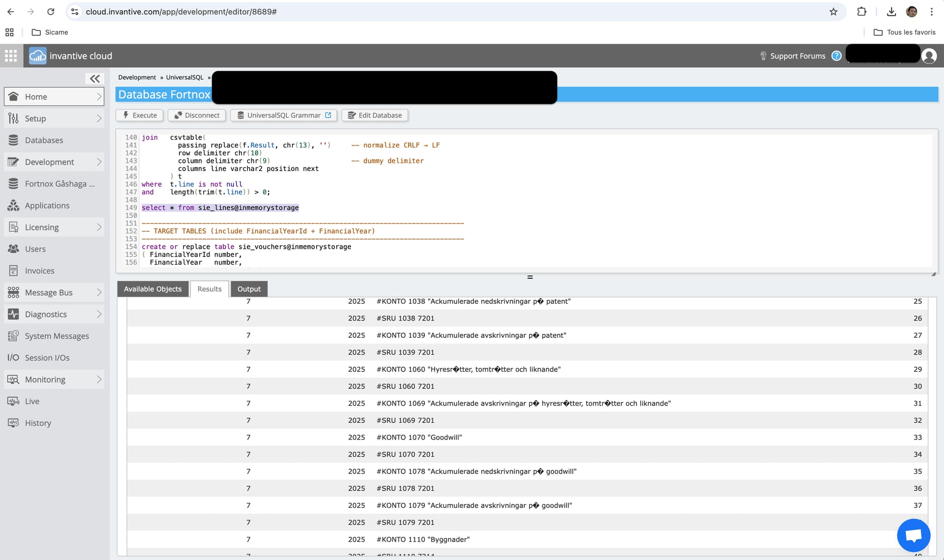Expand the Licensing submenu arrow

click(x=99, y=227)
